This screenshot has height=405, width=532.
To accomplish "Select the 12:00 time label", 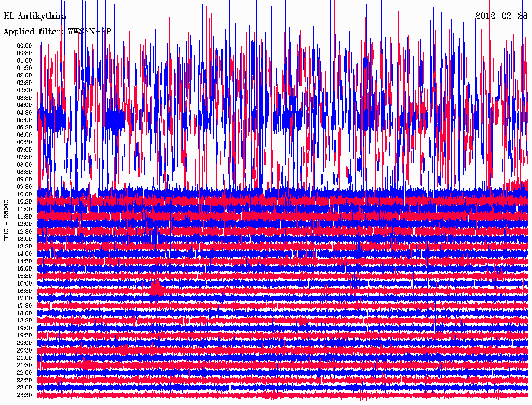I will [24, 224].
